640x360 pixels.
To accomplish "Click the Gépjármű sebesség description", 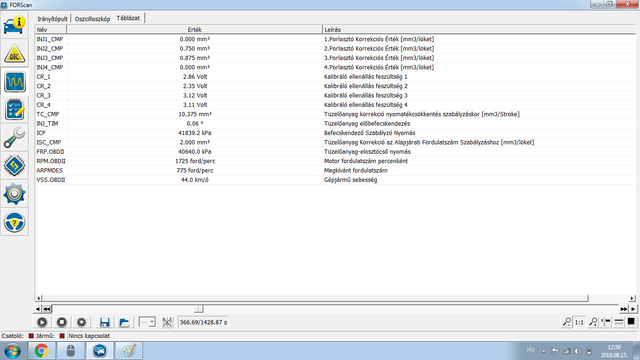I will pos(351,180).
